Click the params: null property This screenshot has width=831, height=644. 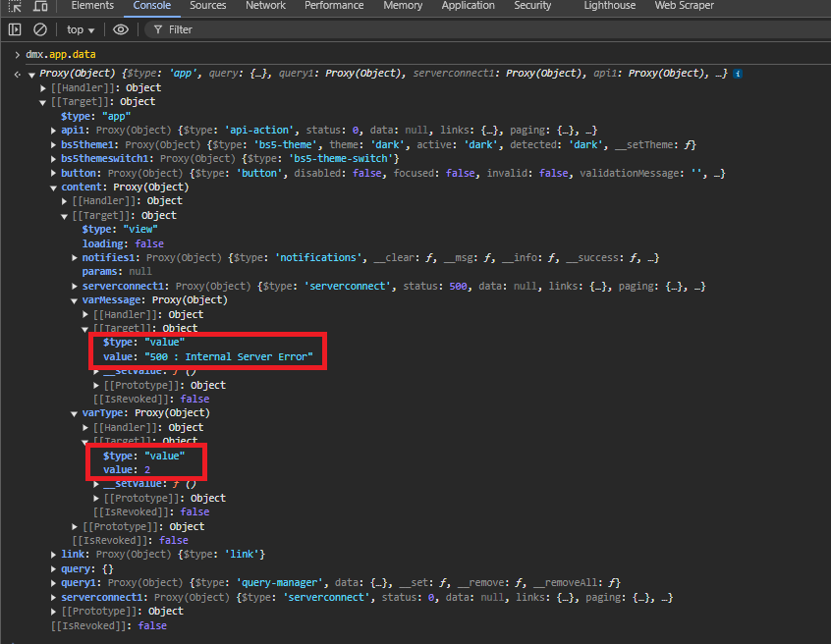117,272
